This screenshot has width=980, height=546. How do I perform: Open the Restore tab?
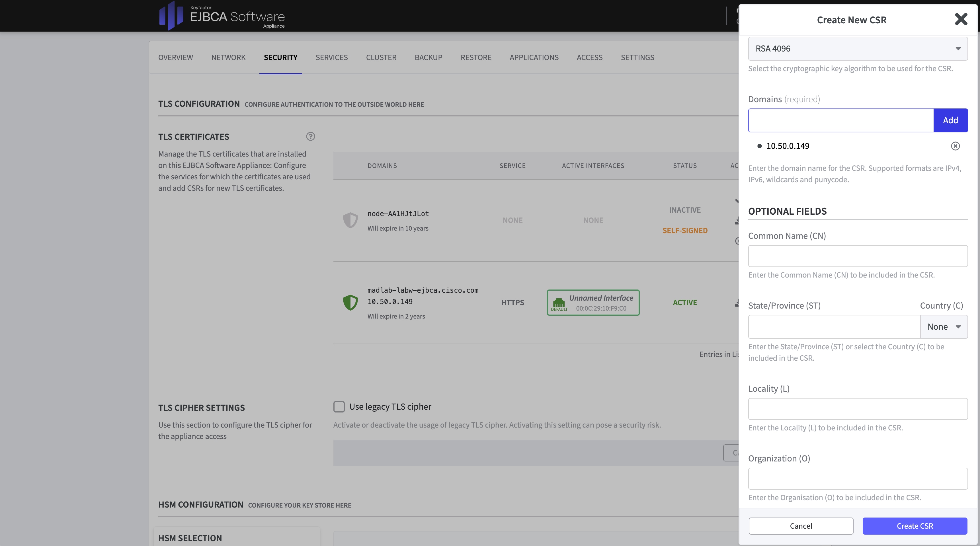tap(476, 58)
